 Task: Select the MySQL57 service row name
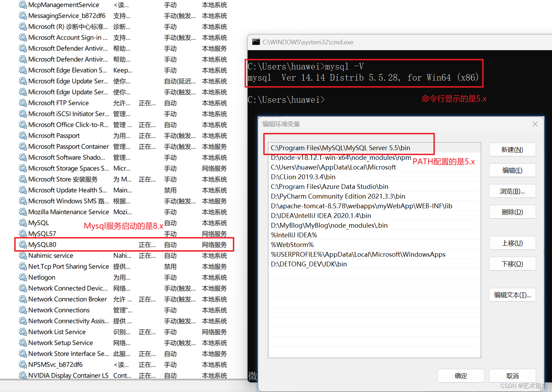tap(42, 234)
